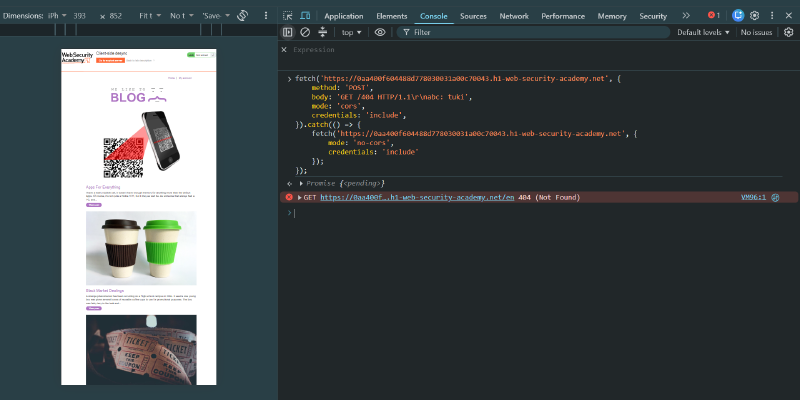Click the red error icon on 404 message
This screenshot has height=400, width=800.
coord(289,197)
